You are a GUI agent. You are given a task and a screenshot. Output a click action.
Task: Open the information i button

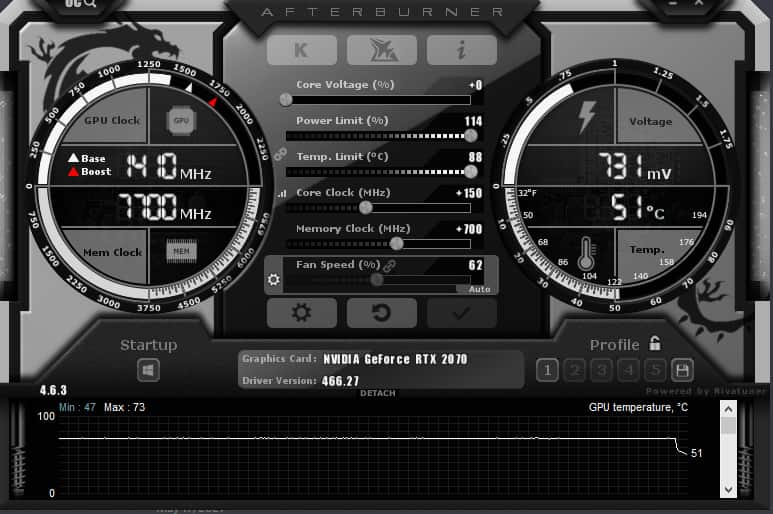pyautogui.click(x=462, y=50)
